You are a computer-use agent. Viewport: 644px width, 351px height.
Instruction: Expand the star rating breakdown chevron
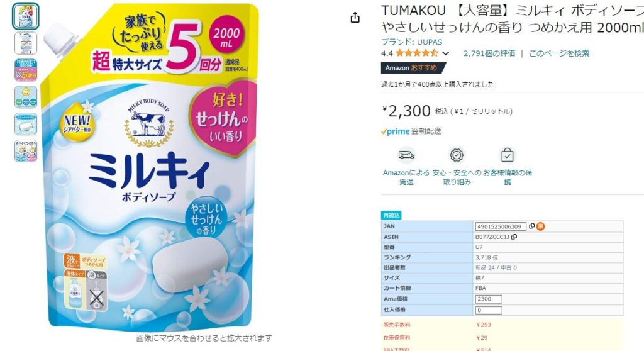(x=446, y=53)
